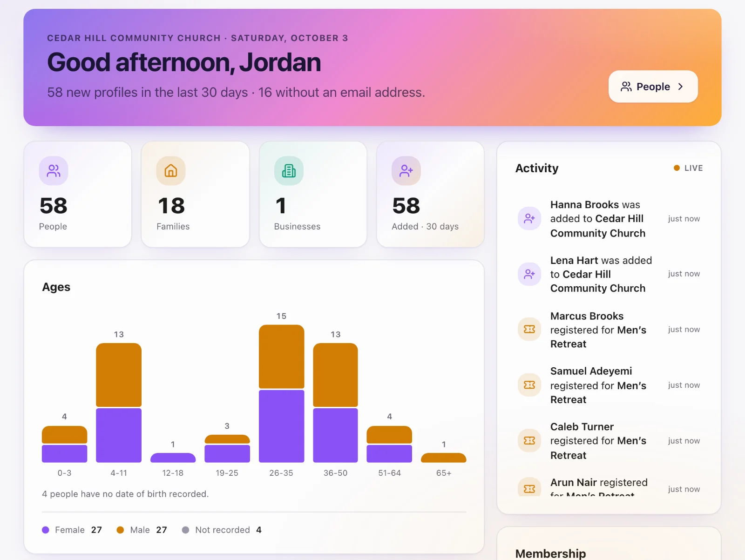Click the ticket icon beside Marcus Brooks
This screenshot has height=560, width=745.
[529, 329]
